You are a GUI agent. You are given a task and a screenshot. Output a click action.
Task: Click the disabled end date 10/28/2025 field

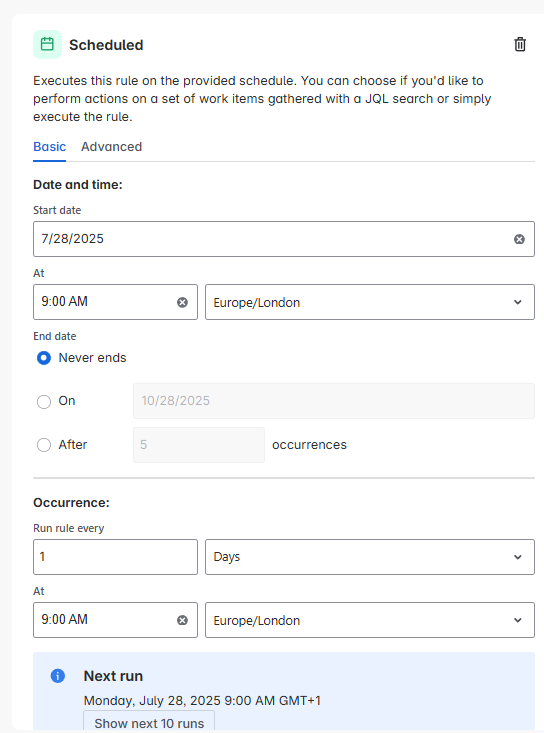[x=334, y=401]
